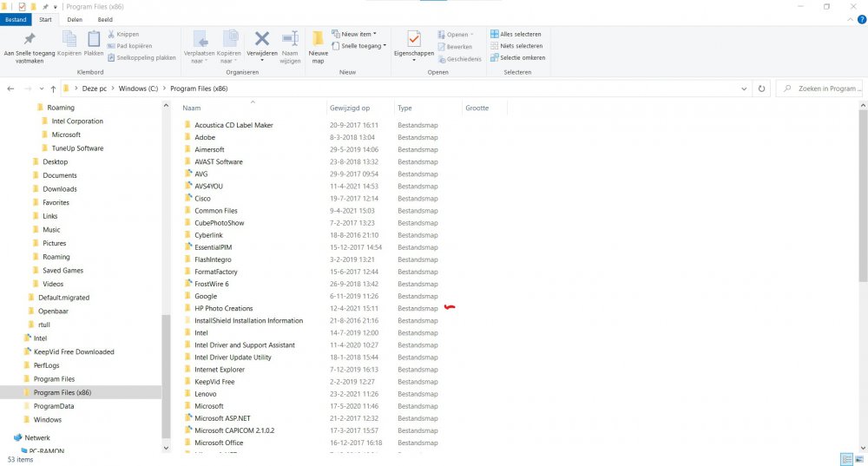Click Selectie omkeren in the ribbon
Screen dimensions: 868x466
pyautogui.click(x=517, y=57)
